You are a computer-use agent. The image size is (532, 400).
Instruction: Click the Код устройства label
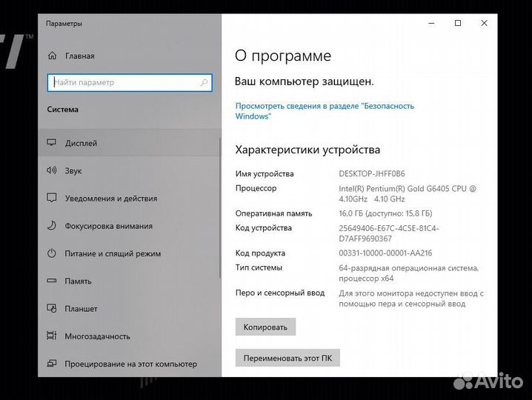(264, 227)
